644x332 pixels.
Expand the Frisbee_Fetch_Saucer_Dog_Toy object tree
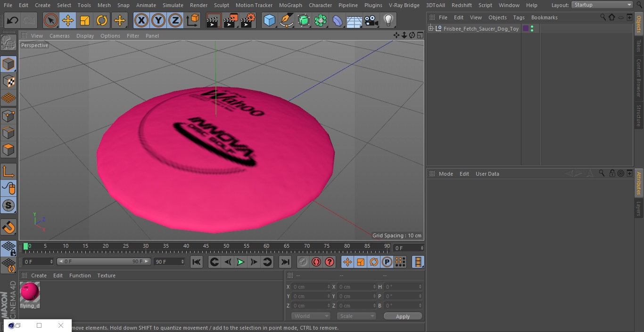(x=430, y=29)
